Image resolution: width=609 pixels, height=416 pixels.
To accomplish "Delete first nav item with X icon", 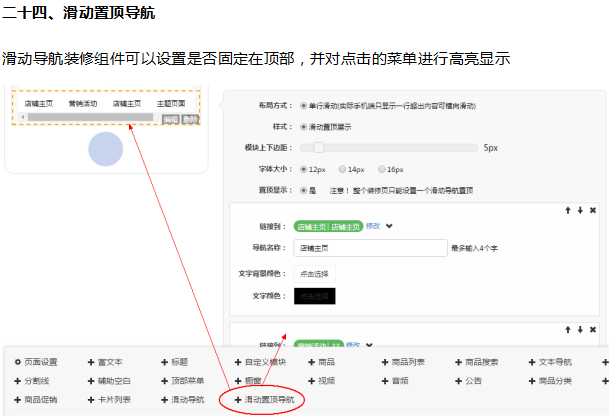I will pos(592,210).
